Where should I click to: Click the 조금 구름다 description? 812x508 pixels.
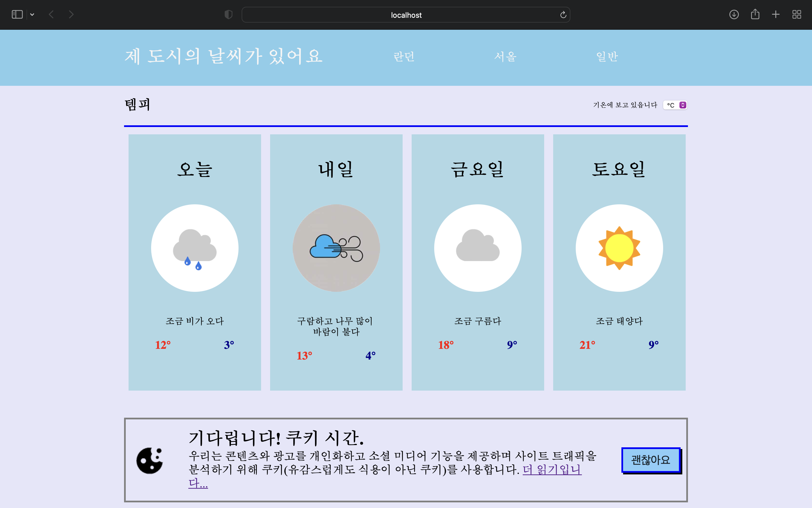point(478,321)
